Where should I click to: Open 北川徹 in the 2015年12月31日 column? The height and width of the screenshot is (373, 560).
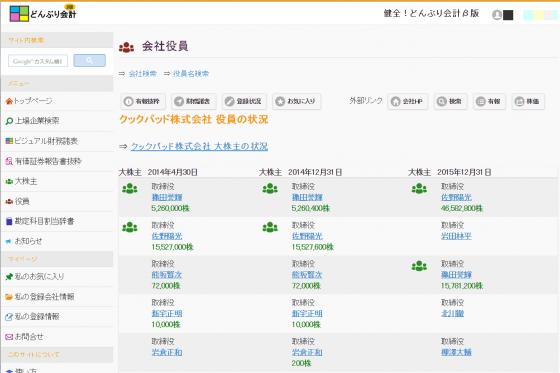coord(452,313)
